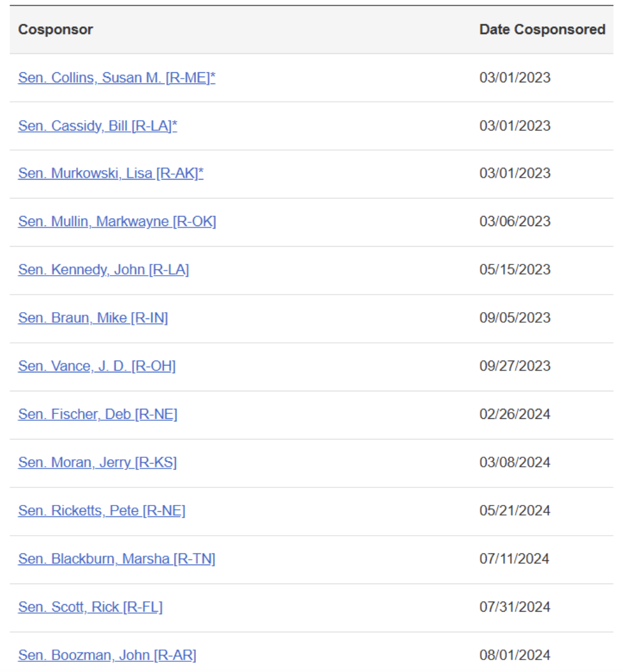Click the 03/06/2023 date cell
The image size is (623, 672).
click(x=514, y=222)
